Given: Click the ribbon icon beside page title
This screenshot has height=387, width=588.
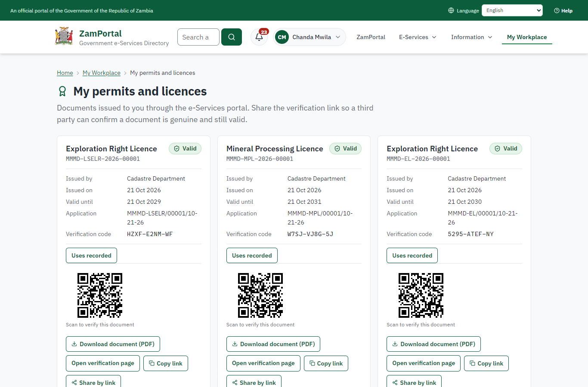Looking at the screenshot, I should pyautogui.click(x=62, y=91).
